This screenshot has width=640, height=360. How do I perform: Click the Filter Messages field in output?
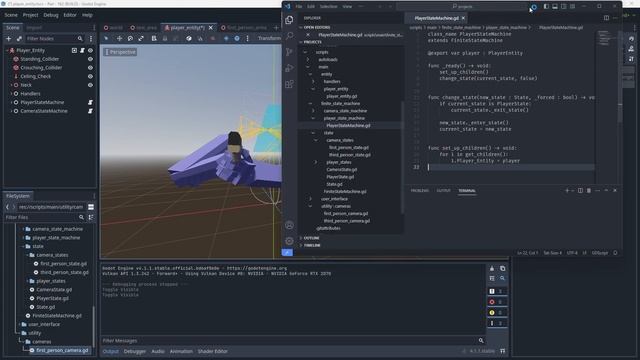[x=293, y=341]
